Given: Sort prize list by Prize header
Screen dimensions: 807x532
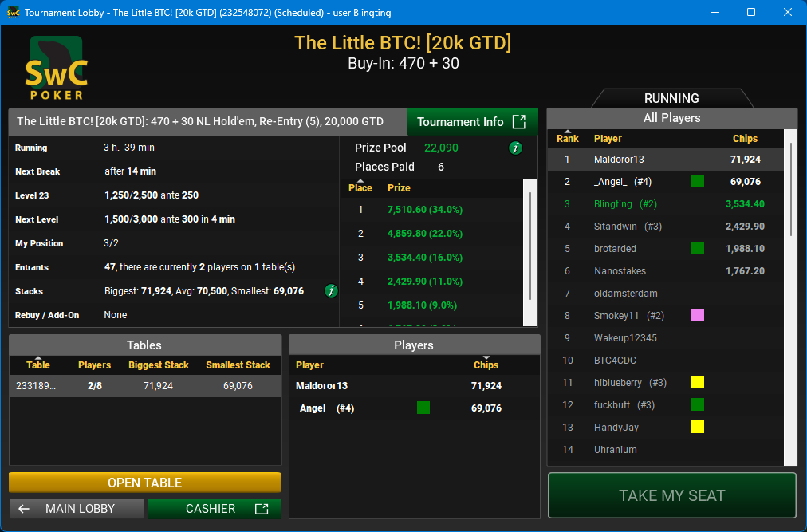Looking at the screenshot, I should (x=399, y=188).
